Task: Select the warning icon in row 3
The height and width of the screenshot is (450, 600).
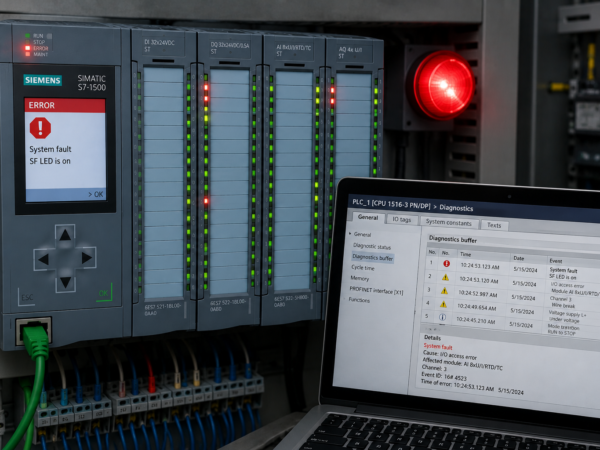Action: coord(444,291)
